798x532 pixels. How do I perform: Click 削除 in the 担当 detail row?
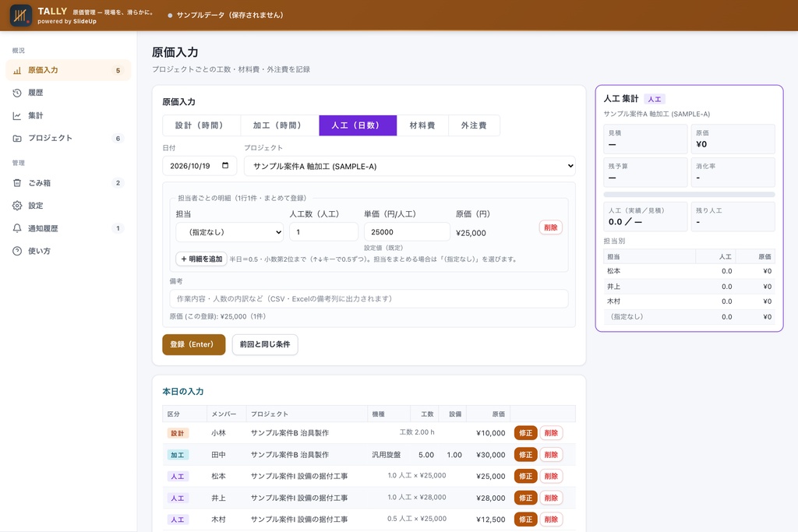(x=551, y=227)
